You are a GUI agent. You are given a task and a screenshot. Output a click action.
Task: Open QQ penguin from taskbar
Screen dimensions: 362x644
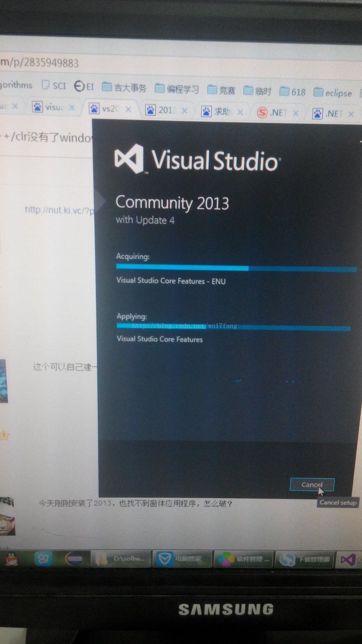(x=12, y=558)
